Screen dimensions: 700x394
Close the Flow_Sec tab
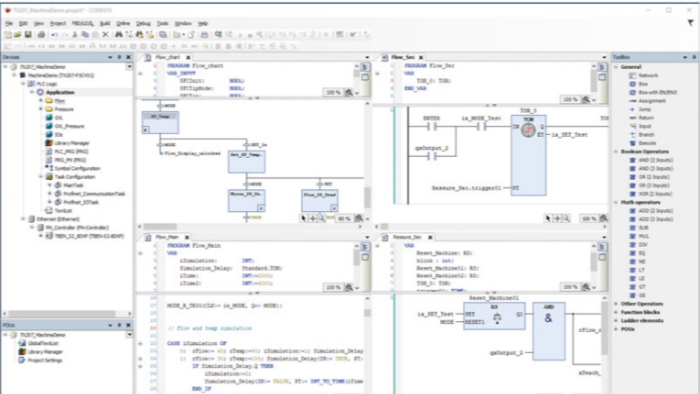tap(421, 57)
